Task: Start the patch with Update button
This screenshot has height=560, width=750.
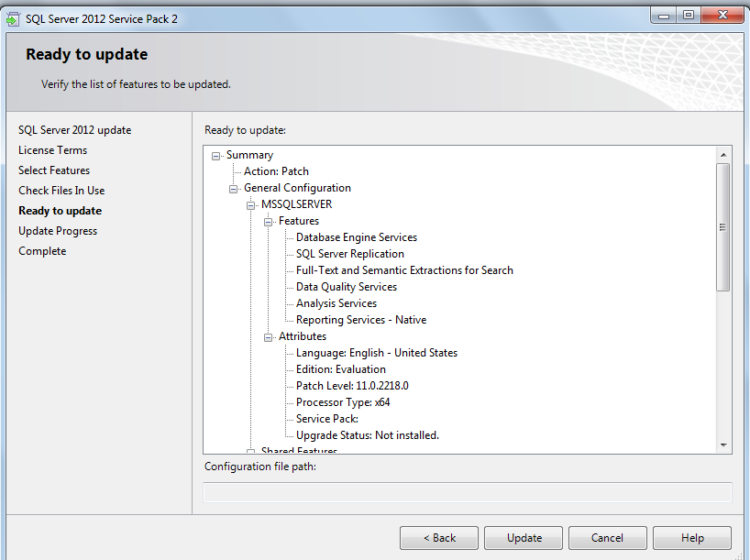Action: 524,538
